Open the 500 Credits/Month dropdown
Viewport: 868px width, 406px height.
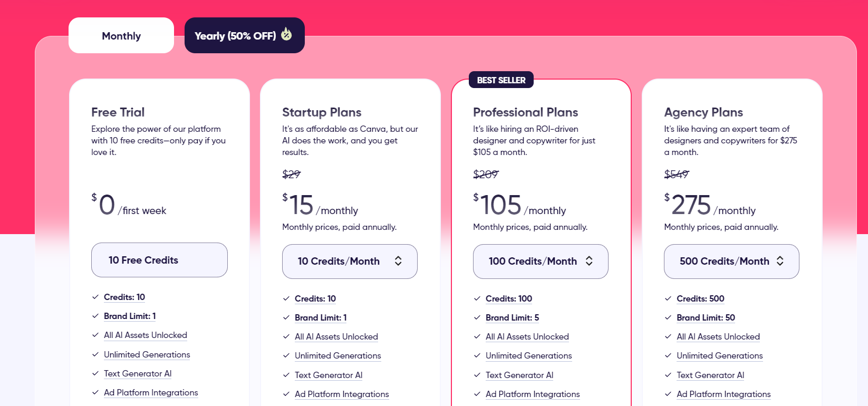(731, 261)
